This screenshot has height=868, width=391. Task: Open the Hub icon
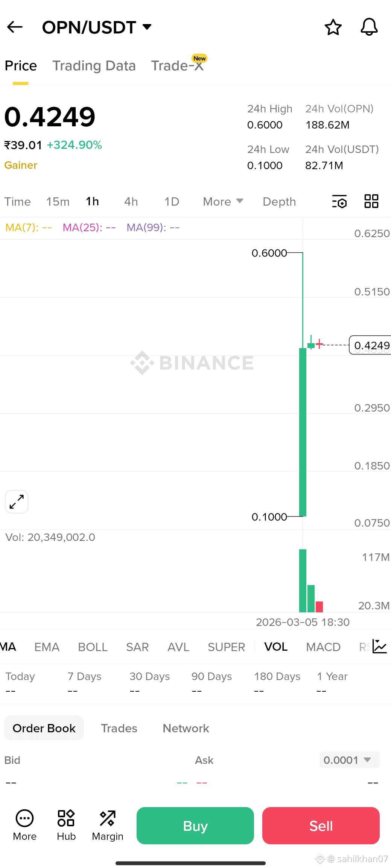tap(66, 826)
